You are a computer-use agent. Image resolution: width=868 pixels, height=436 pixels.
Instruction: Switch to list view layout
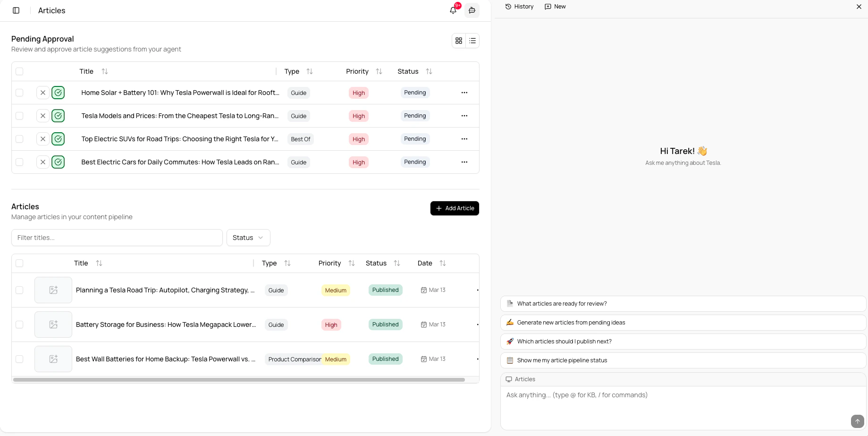click(x=472, y=41)
